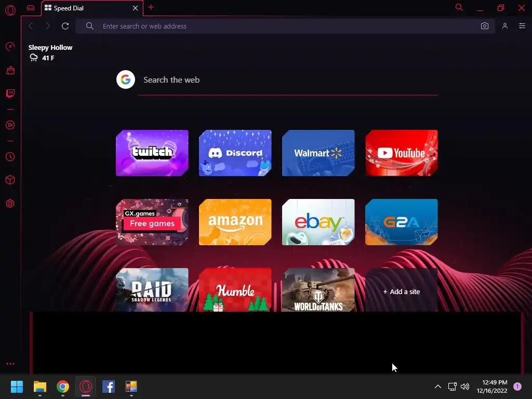Open the Windows Start menu
This screenshot has width=532, height=399.
17,387
